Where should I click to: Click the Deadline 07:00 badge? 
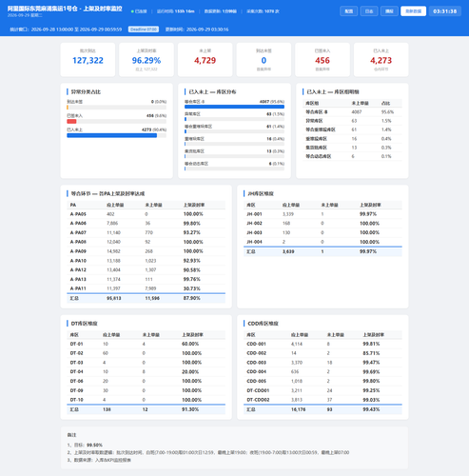point(144,30)
